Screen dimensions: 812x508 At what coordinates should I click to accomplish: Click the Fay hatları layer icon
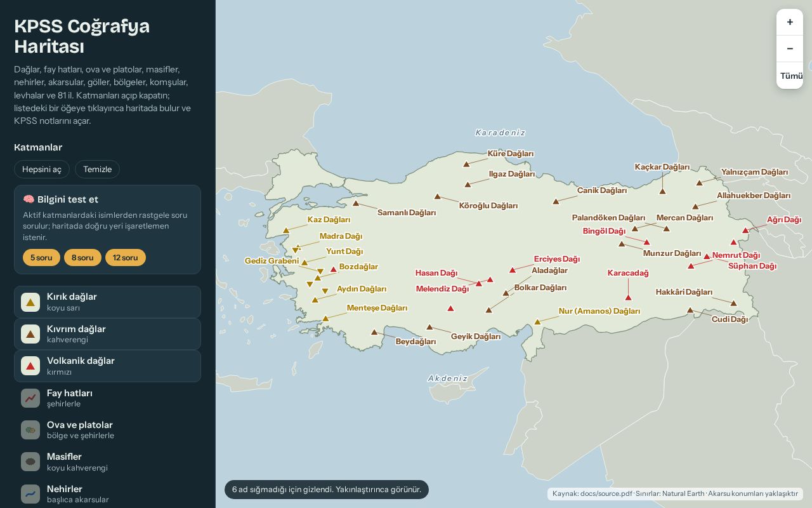point(30,398)
